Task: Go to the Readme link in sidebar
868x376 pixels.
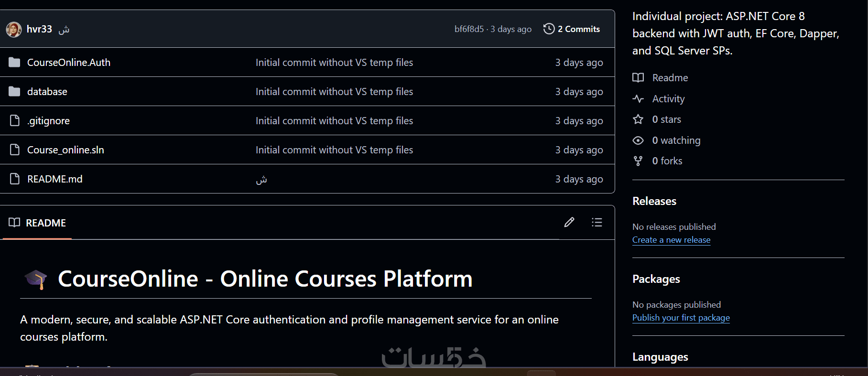Action: [x=670, y=78]
